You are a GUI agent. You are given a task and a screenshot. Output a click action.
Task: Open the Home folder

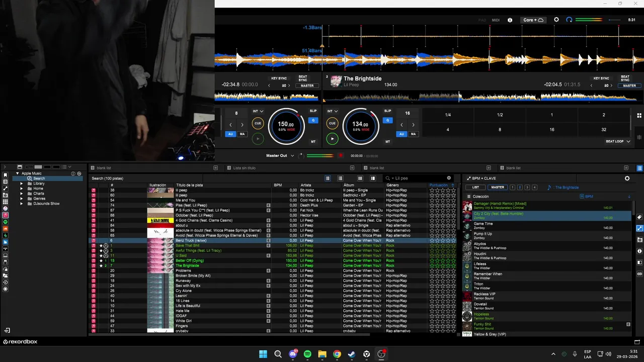click(38, 189)
